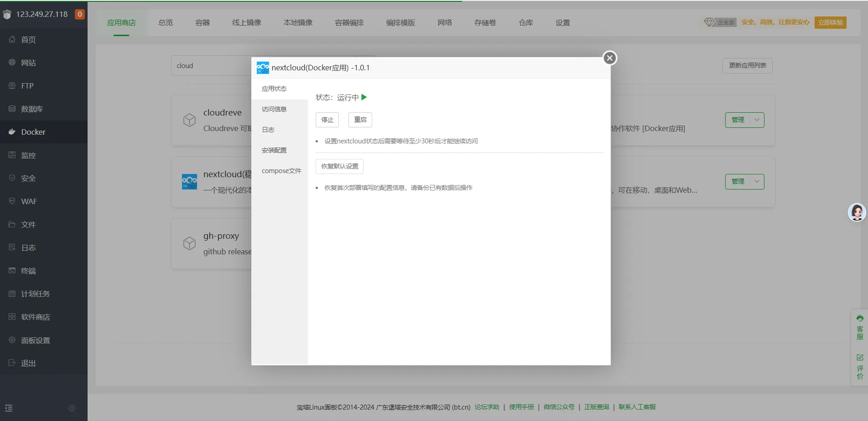Open 正版查询 footer link
Viewport: 868px width, 421px height.
tap(597, 407)
